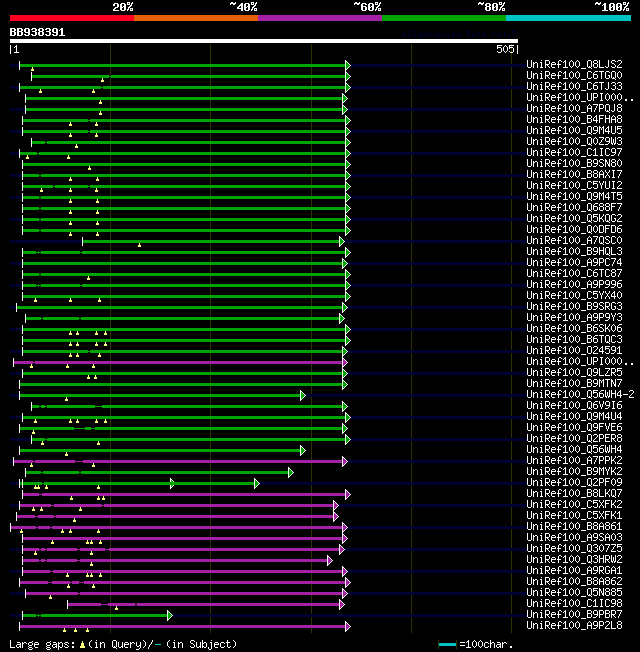Open hit UniRef100_B8A861
640x652 pixels.
pos(574,526)
